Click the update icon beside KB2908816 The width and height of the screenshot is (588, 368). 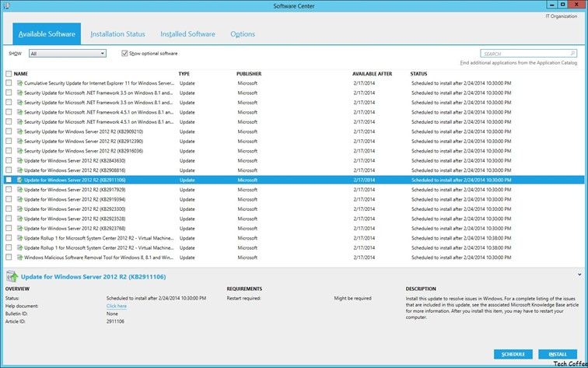click(19, 170)
